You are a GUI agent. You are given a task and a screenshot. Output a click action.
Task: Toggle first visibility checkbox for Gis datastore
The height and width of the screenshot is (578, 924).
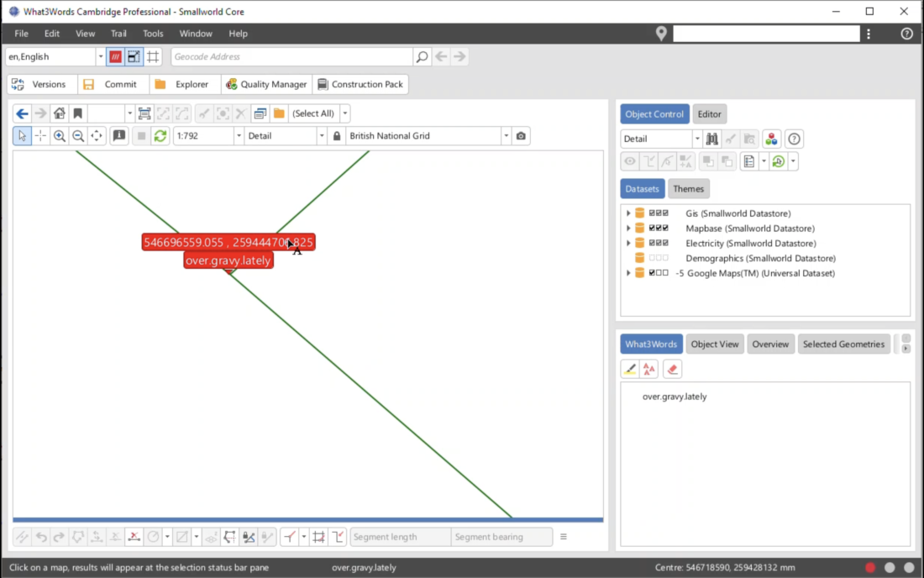(x=652, y=213)
